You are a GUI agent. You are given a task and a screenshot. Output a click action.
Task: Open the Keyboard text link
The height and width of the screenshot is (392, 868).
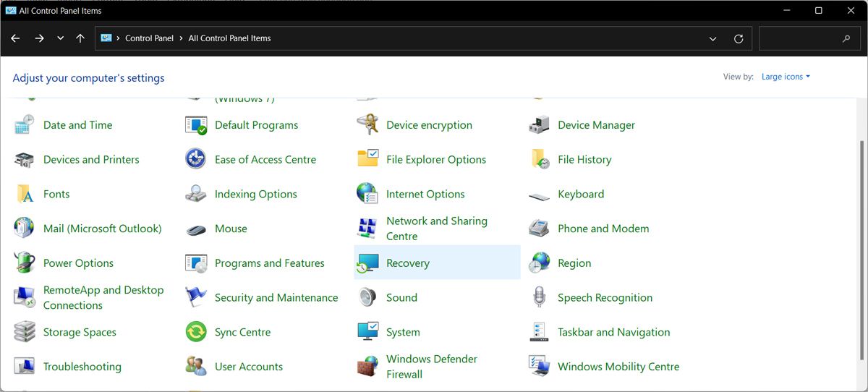[x=581, y=195]
